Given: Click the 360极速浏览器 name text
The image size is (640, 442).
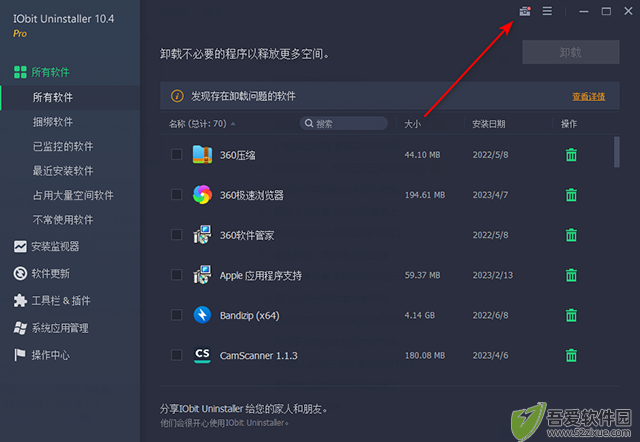Looking at the screenshot, I should click(x=251, y=195).
